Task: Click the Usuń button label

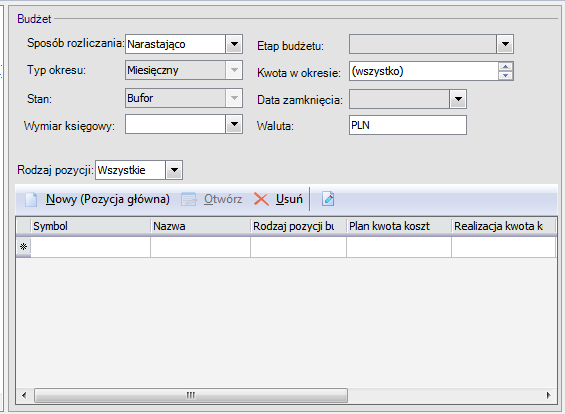Action: [289, 199]
